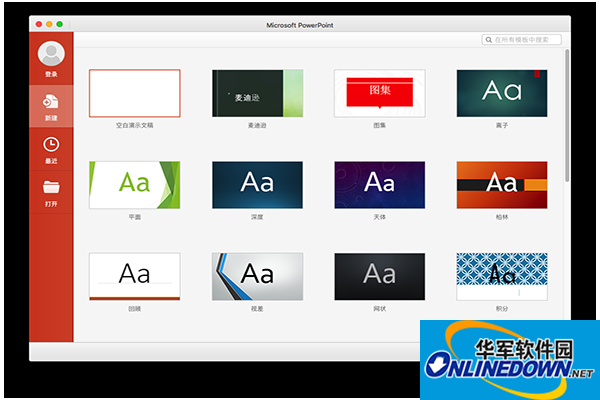Click the 麦迪逊 caption under thumbnail

[257, 125]
